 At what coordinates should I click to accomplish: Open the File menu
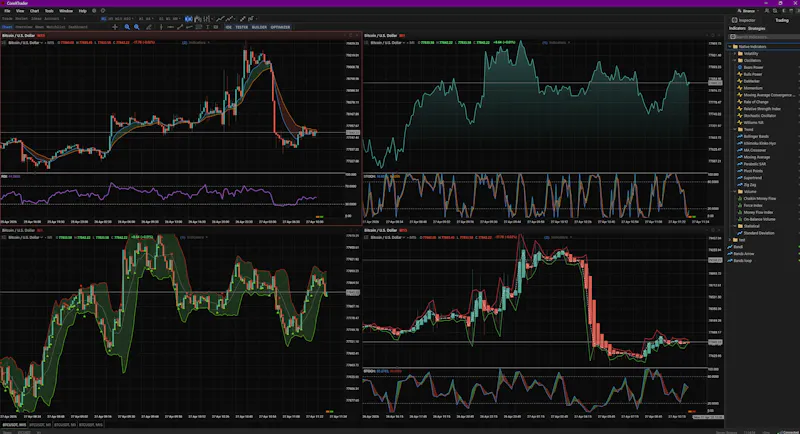[7, 11]
